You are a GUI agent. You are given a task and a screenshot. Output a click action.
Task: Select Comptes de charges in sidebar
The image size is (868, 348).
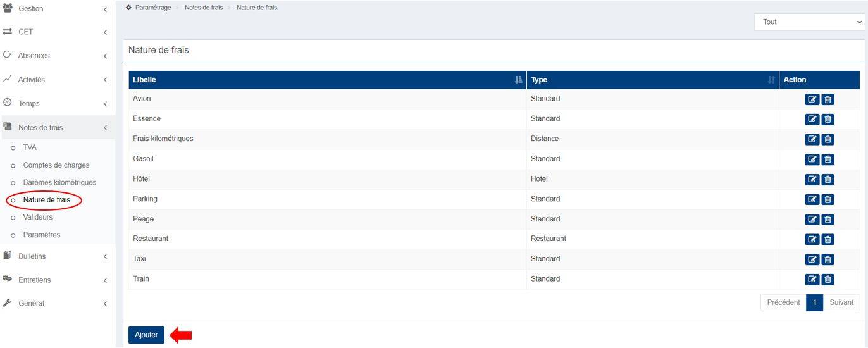[x=56, y=165]
